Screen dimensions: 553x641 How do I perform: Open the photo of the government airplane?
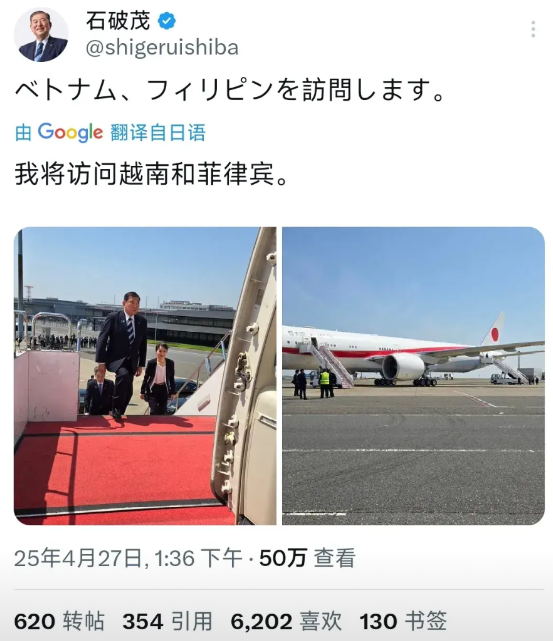[413, 376]
